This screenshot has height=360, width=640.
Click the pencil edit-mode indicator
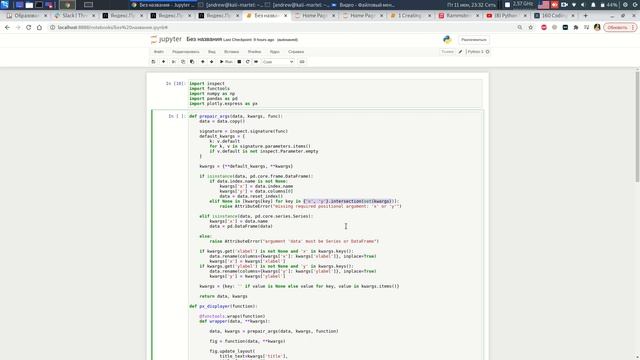460,52
